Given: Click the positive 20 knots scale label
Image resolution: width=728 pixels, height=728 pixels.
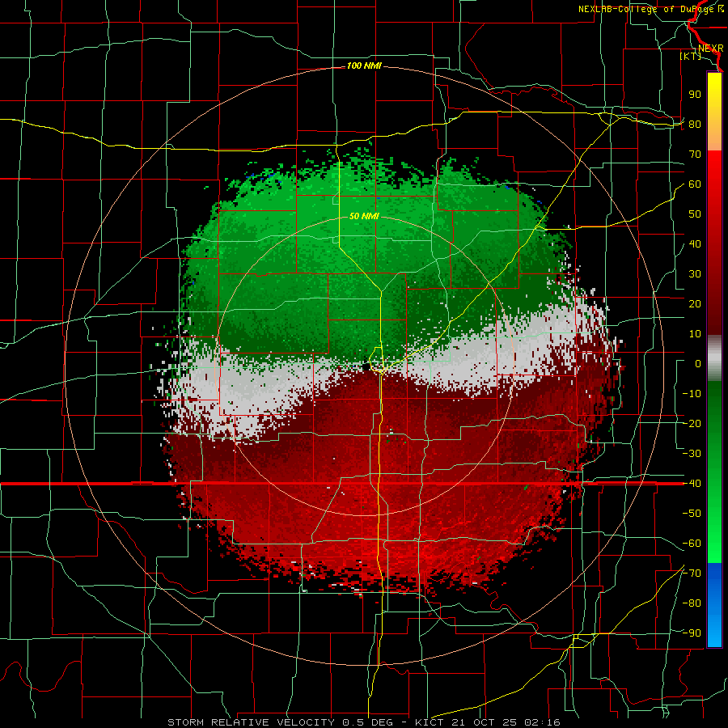Looking at the screenshot, I should click(695, 304).
